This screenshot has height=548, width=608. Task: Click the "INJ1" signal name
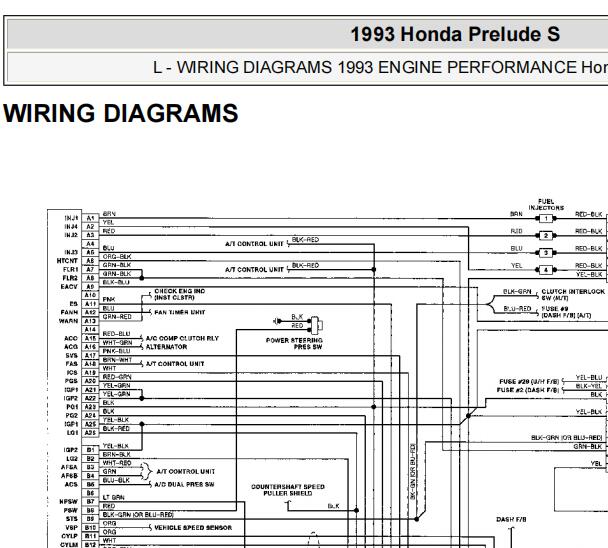[x=71, y=218]
